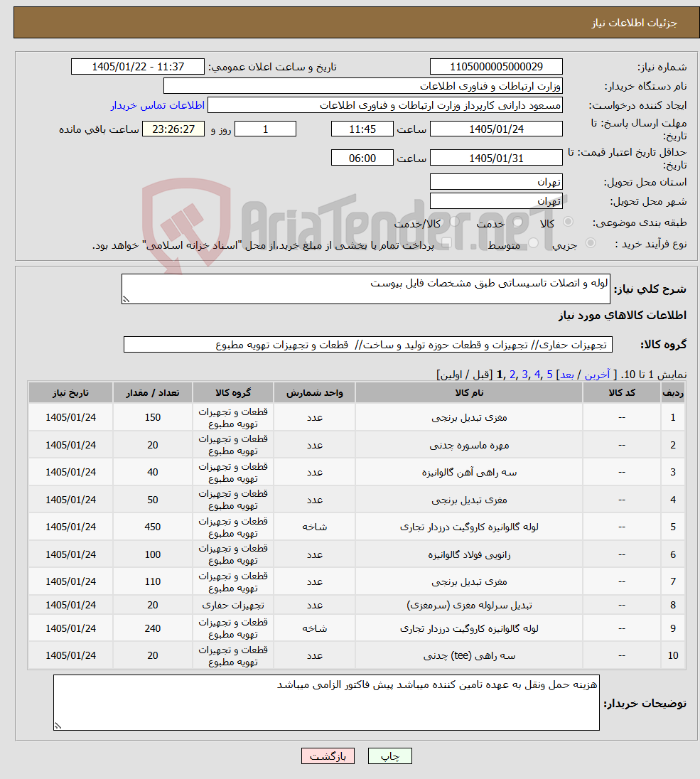Click item name تبدیل سرلوله مغزی (سرمغزی)
700x779 pixels.
(x=469, y=605)
